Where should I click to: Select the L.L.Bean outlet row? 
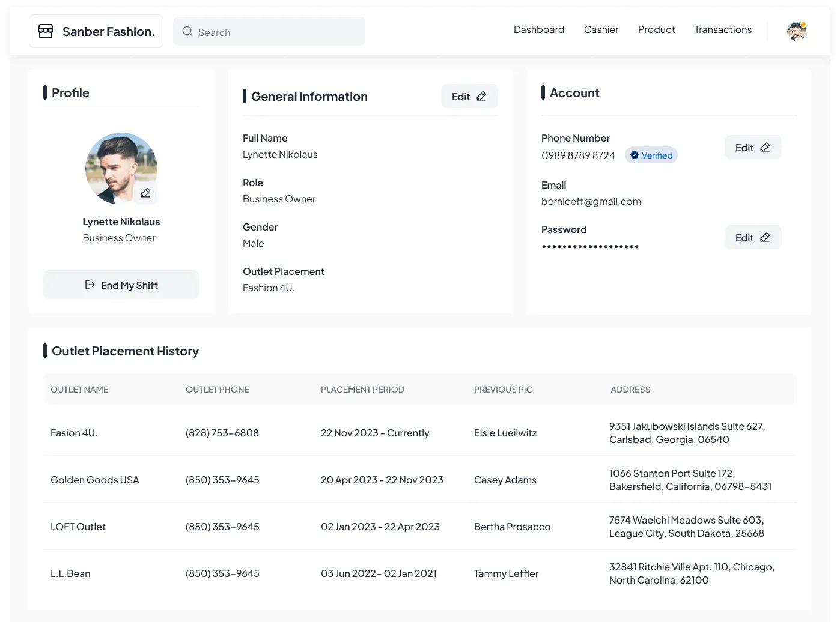420,573
